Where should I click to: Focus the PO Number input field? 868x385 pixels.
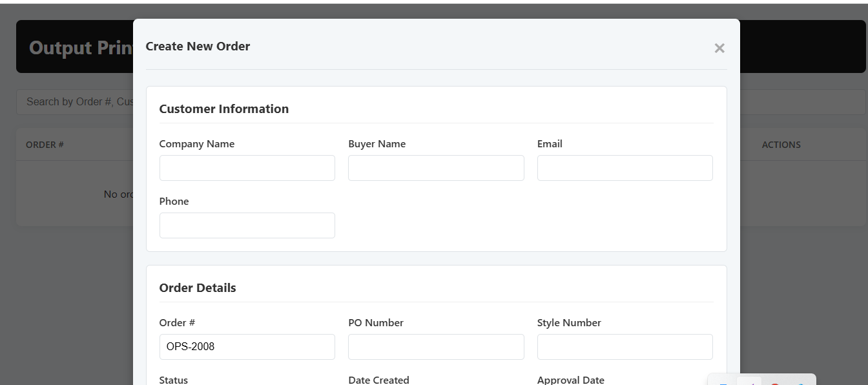pos(436,347)
